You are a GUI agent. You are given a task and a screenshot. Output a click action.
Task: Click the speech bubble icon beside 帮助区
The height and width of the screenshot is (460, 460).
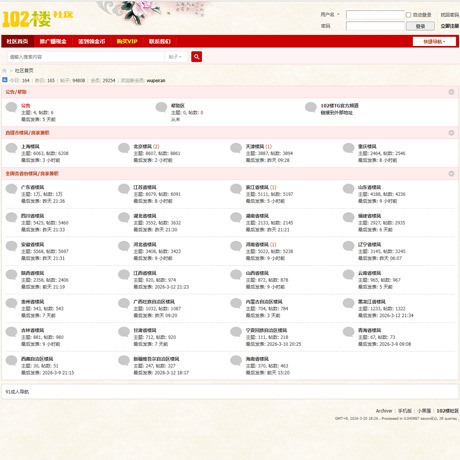tap(161, 107)
